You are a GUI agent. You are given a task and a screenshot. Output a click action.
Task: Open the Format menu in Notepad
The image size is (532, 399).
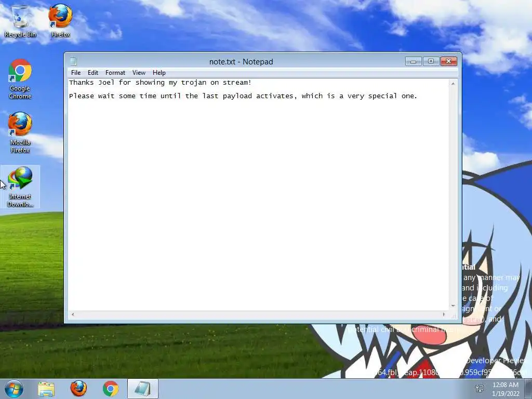(x=115, y=73)
